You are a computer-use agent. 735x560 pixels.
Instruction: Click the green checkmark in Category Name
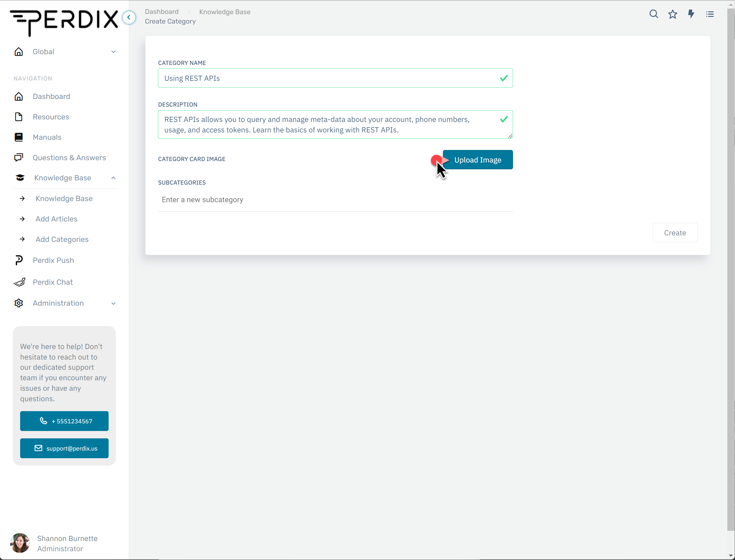pos(504,78)
